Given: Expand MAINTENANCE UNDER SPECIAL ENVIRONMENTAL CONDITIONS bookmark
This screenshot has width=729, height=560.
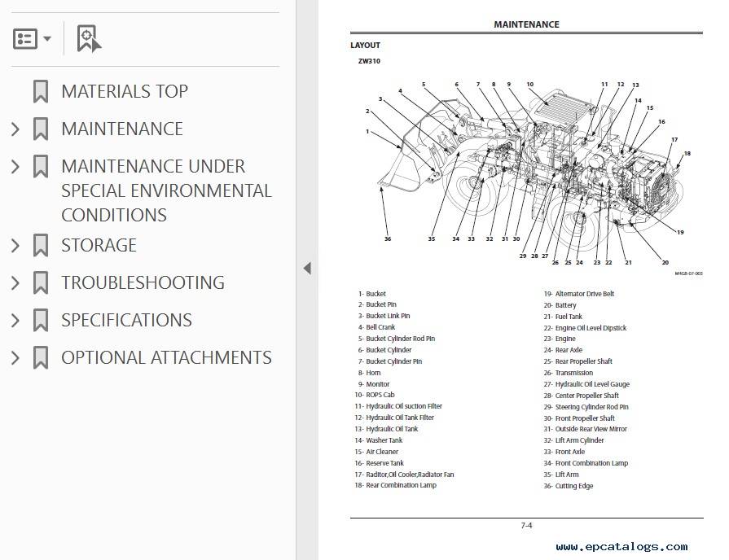Looking at the screenshot, I should [x=15, y=166].
